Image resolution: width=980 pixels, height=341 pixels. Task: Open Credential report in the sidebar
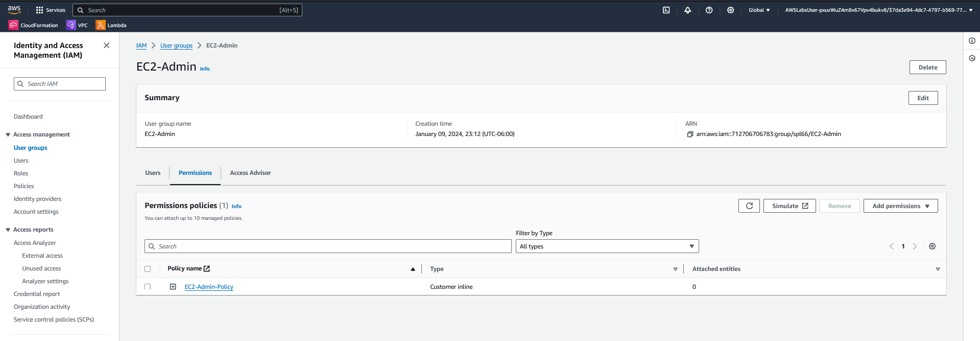click(x=37, y=294)
